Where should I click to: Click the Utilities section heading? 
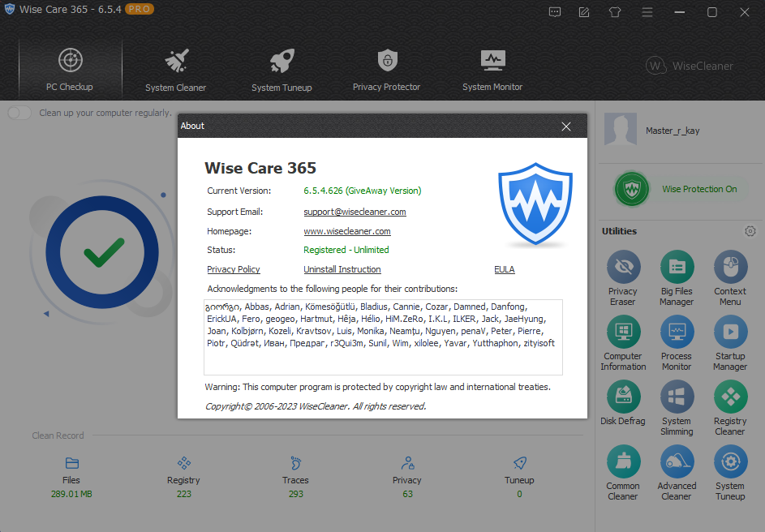[619, 231]
